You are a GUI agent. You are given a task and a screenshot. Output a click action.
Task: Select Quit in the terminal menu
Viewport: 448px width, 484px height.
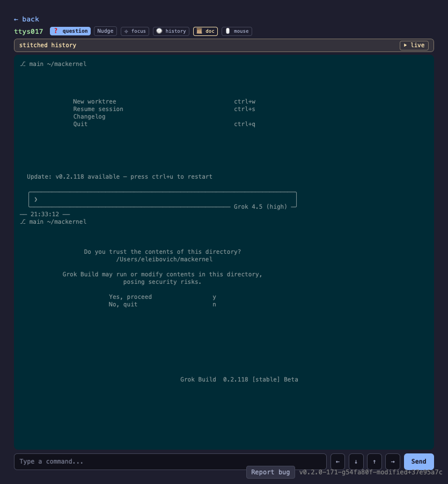pos(80,124)
